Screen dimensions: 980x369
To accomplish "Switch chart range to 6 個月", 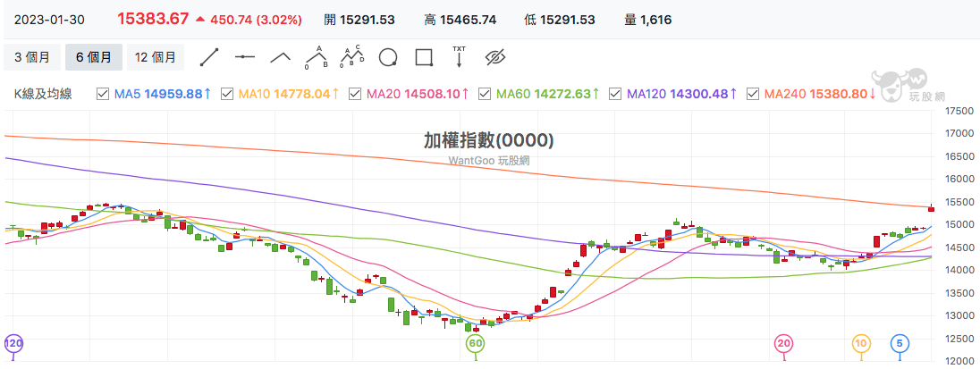I will tap(94, 57).
